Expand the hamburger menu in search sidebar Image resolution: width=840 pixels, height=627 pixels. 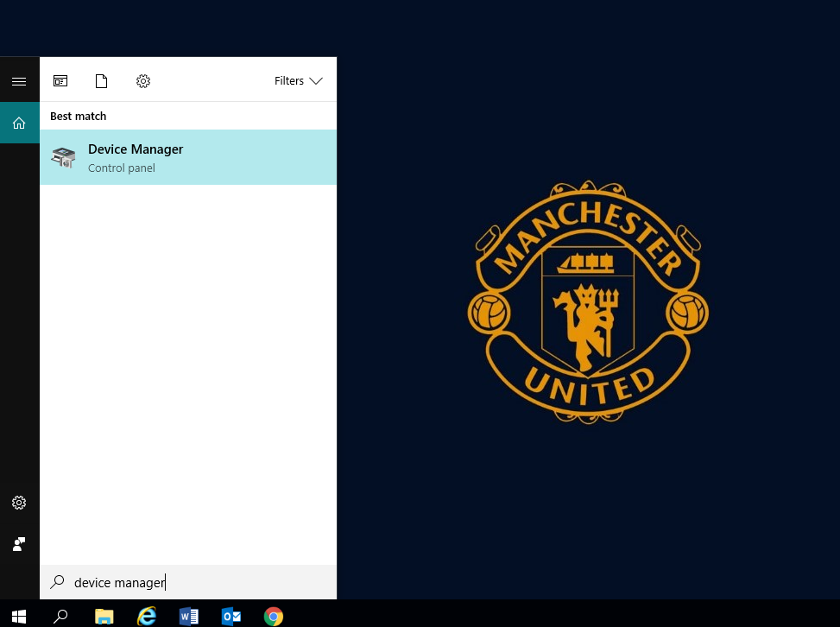19,81
